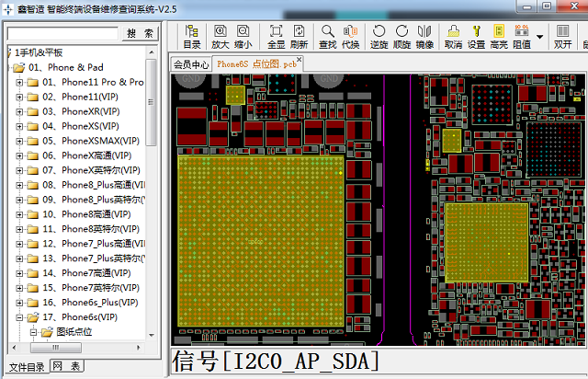This screenshot has width=588, height=379.
Task: Click the 刷新 refresh tool
Action: [x=299, y=37]
